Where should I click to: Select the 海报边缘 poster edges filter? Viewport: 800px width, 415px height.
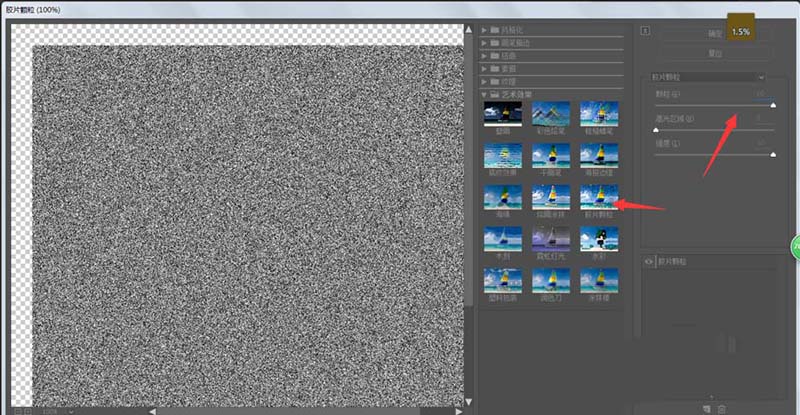[x=599, y=155]
